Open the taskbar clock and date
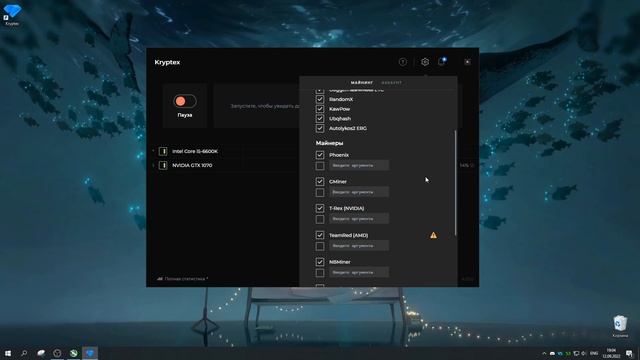This screenshot has width=640, height=360. pos(611,353)
